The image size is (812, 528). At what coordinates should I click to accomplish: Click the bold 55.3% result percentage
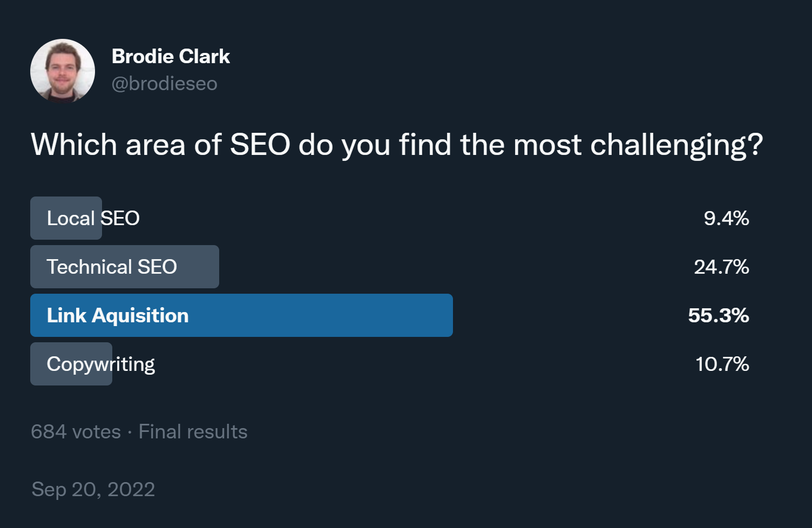coord(718,315)
